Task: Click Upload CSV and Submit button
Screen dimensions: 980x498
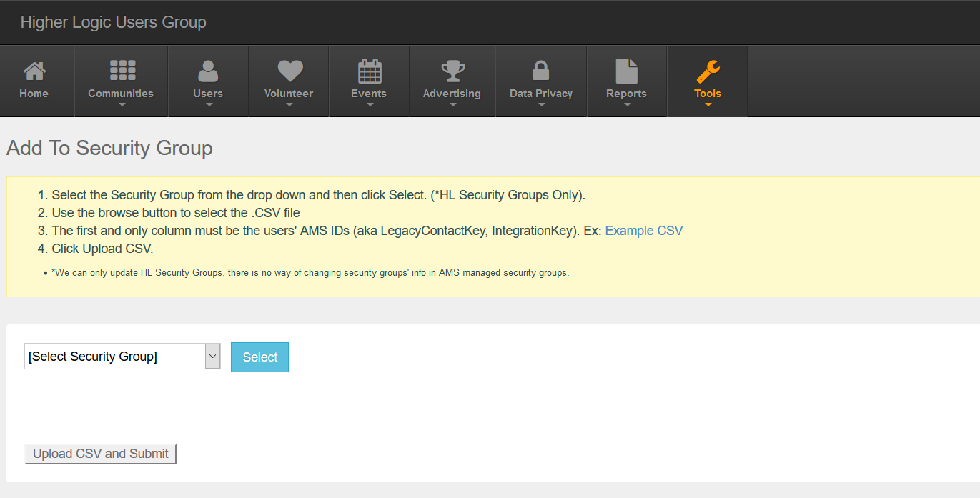Action: click(x=101, y=454)
